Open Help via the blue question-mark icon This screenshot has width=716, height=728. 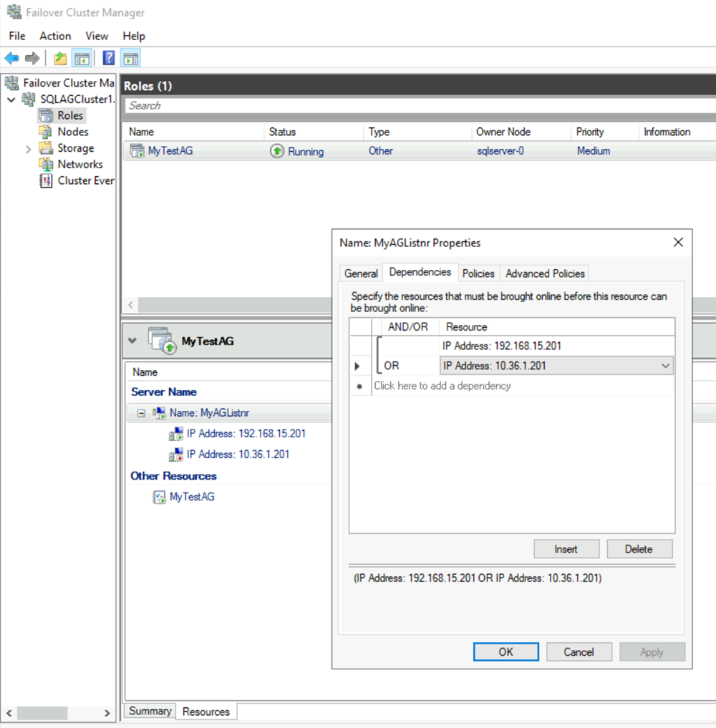[109, 58]
